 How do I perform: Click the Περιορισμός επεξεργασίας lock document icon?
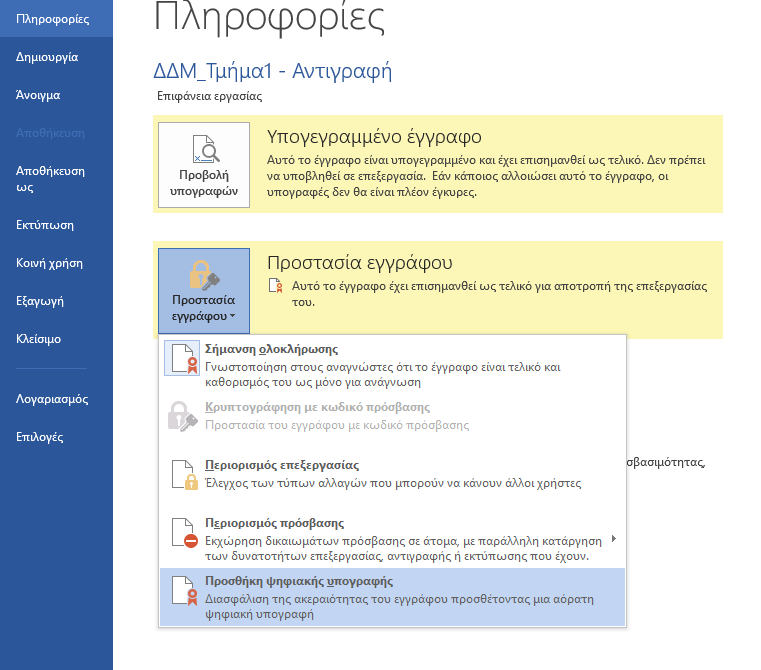click(x=185, y=475)
